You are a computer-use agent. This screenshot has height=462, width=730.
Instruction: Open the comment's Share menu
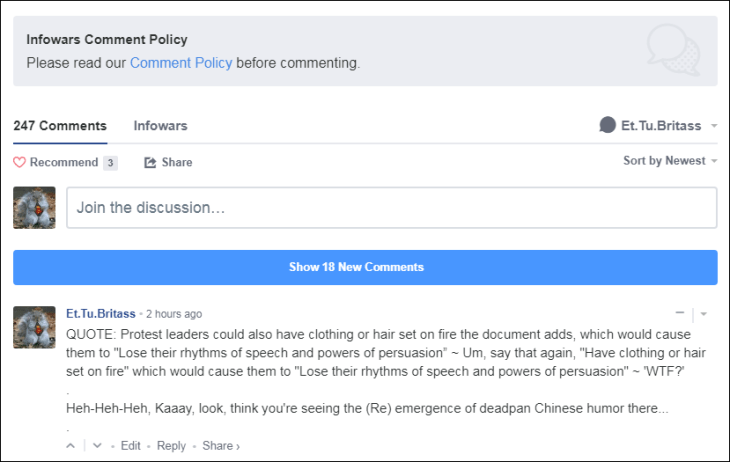point(220,446)
